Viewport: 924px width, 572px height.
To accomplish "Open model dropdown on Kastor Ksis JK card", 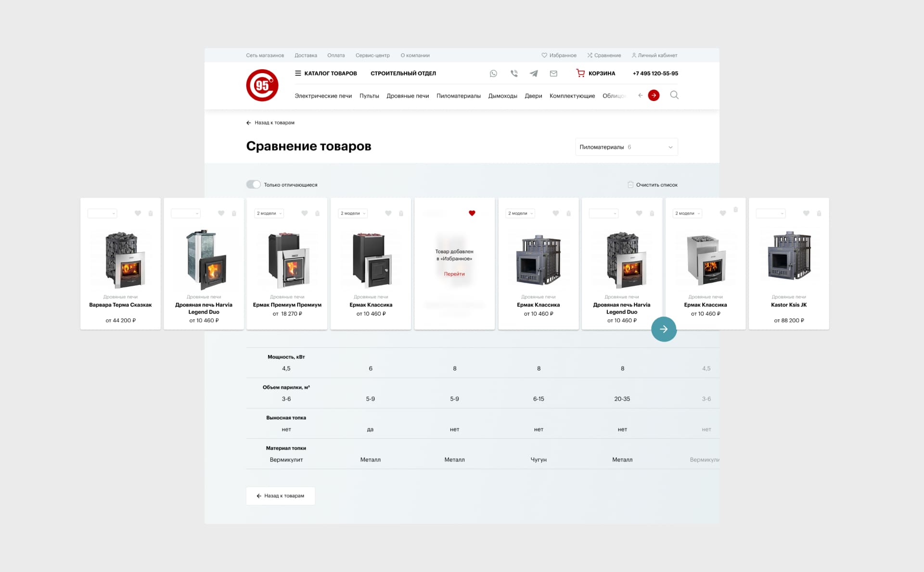I will pos(770,213).
